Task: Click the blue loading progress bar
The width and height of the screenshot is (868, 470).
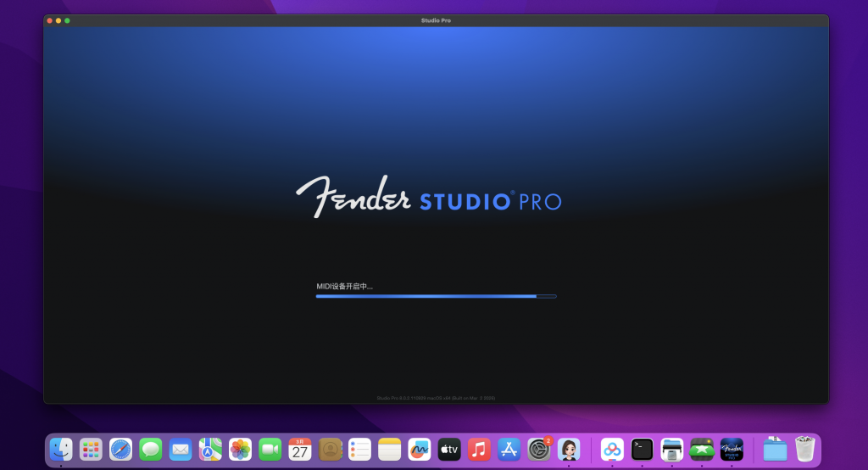Action: click(436, 296)
